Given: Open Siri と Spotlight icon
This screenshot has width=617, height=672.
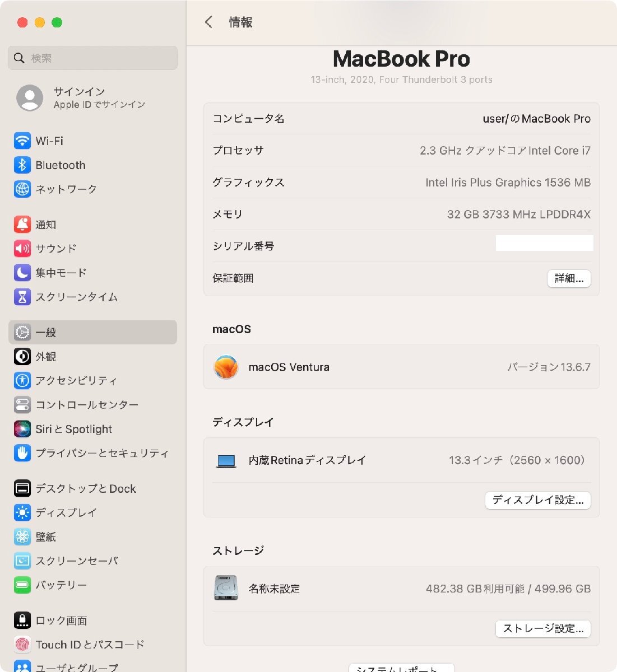Looking at the screenshot, I should point(22,429).
